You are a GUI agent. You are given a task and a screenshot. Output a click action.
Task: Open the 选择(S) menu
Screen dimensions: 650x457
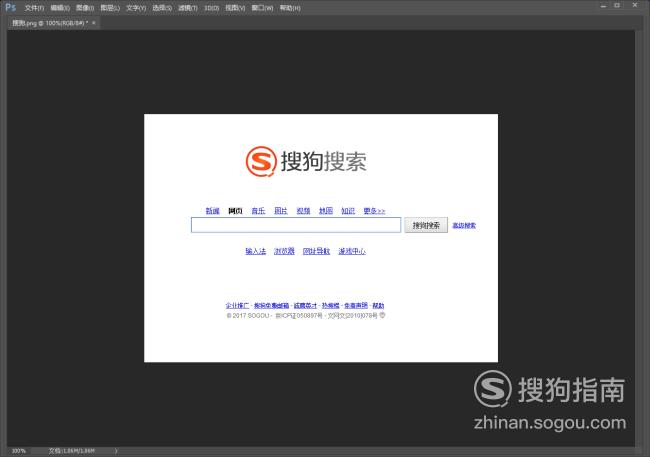coord(162,8)
